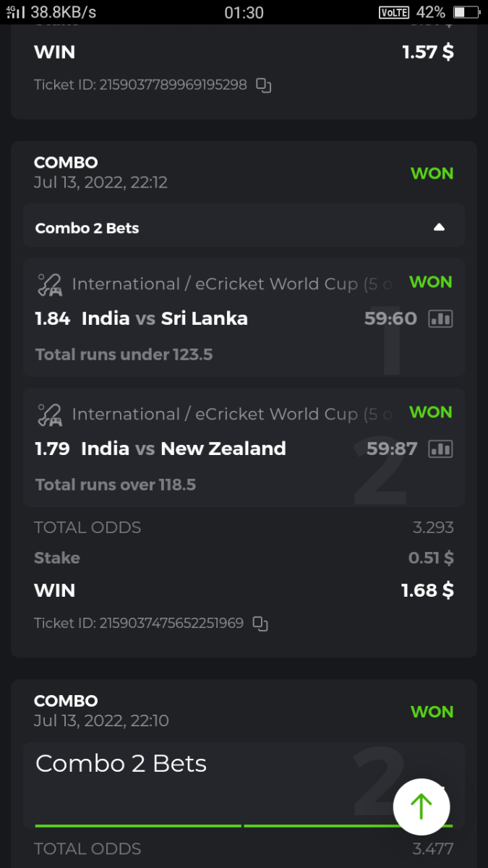Select the Jul 13, 22:10 combo ticket header

click(100, 711)
